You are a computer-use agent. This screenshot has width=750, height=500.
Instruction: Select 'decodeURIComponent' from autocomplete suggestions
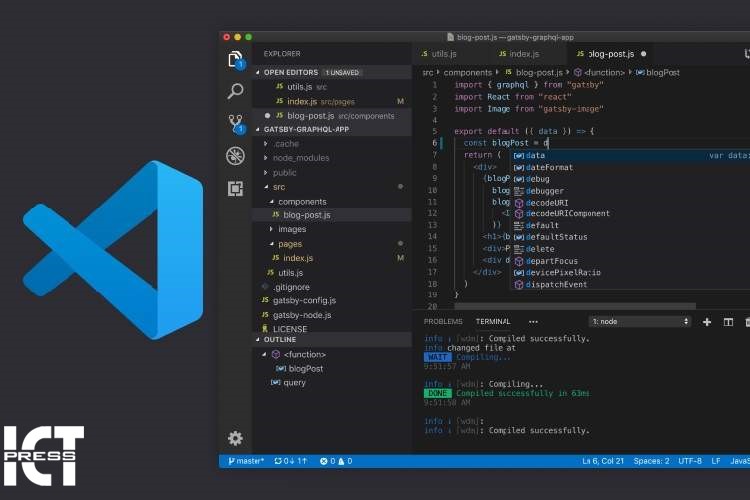pyautogui.click(x=567, y=213)
